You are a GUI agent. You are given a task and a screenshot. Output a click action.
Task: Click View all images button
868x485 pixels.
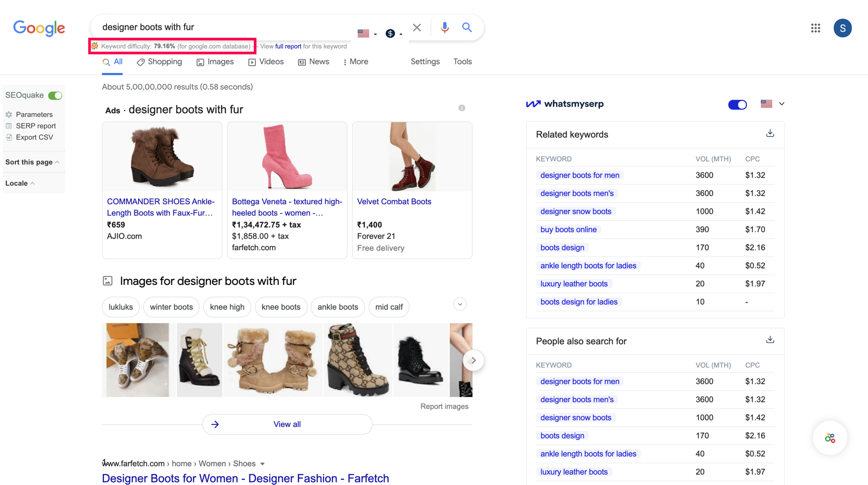[287, 425]
